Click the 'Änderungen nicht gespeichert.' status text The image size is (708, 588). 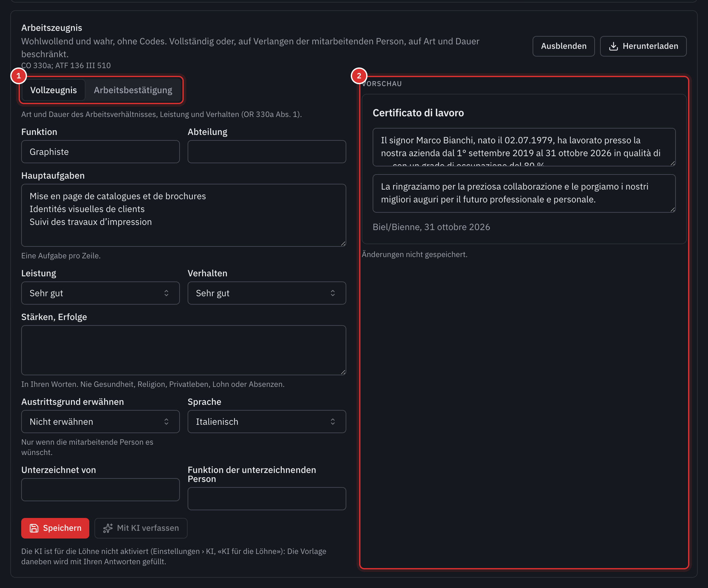coord(414,254)
